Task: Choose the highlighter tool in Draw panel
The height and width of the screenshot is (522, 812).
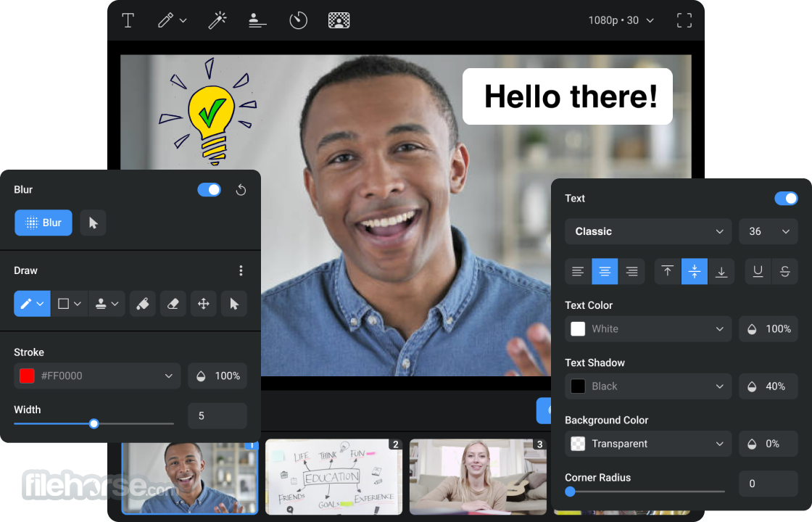Action: (x=142, y=304)
